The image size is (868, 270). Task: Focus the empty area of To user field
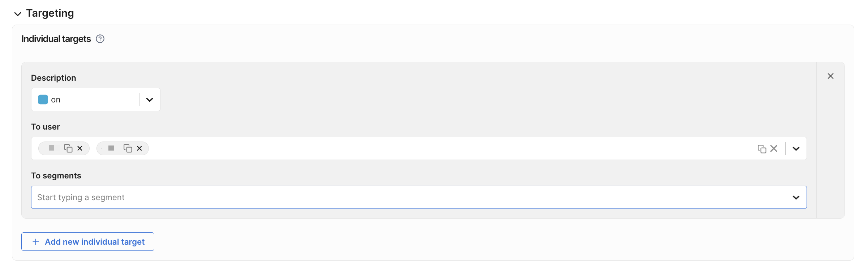coord(434,148)
